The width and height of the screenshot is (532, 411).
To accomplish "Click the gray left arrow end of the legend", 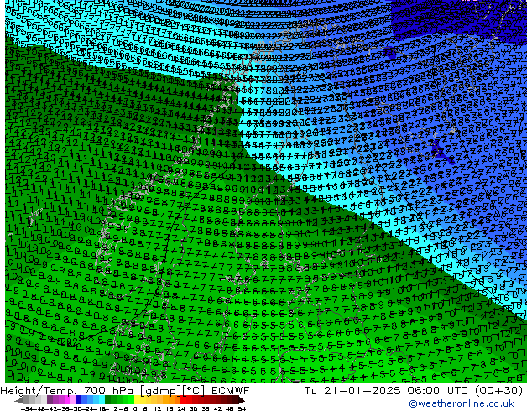I will point(19,400).
